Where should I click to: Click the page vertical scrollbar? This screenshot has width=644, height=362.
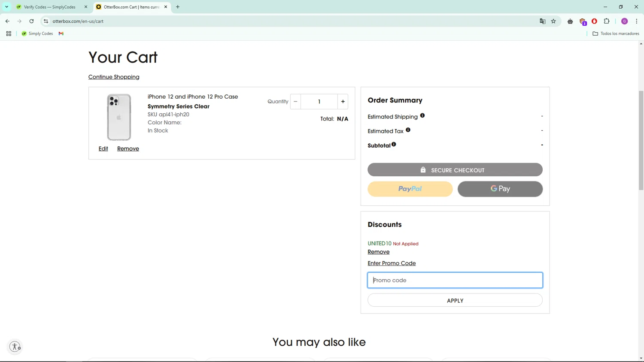[641, 140]
